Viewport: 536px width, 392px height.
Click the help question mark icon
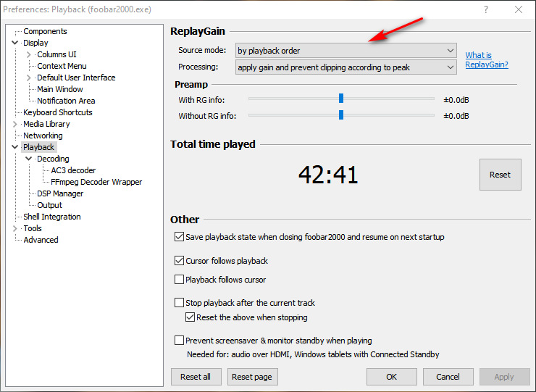click(x=486, y=9)
